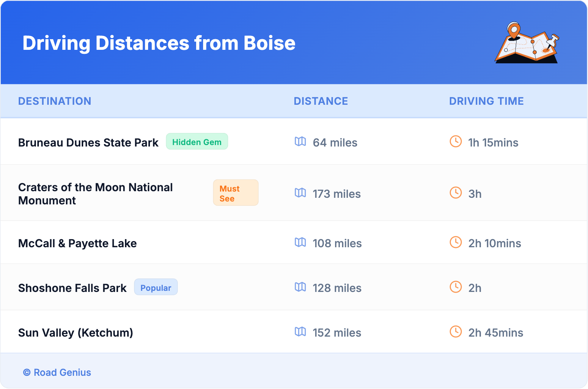Open the Road Genius copyright link
The height and width of the screenshot is (389, 588).
pyautogui.click(x=57, y=373)
